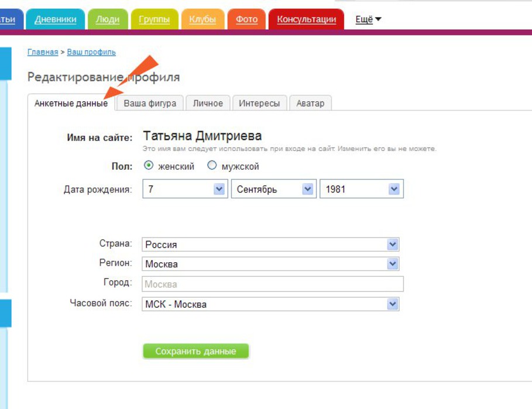Image resolution: width=532 pixels, height=409 pixels.
Task: Go to the Дневники section
Action: click(x=56, y=19)
